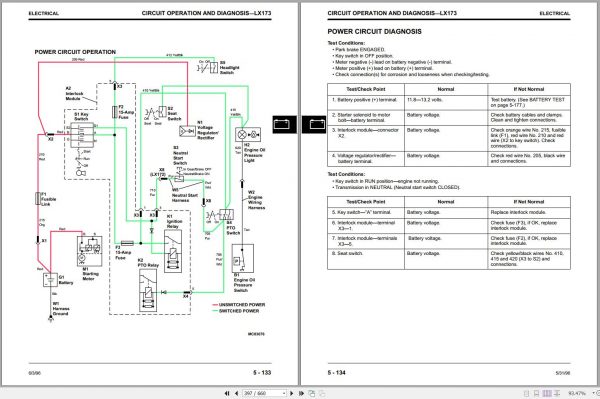Image resolution: width=600 pixels, height=399 pixels.
Task: Open the page number dropdown arrow
Action: 284,393
